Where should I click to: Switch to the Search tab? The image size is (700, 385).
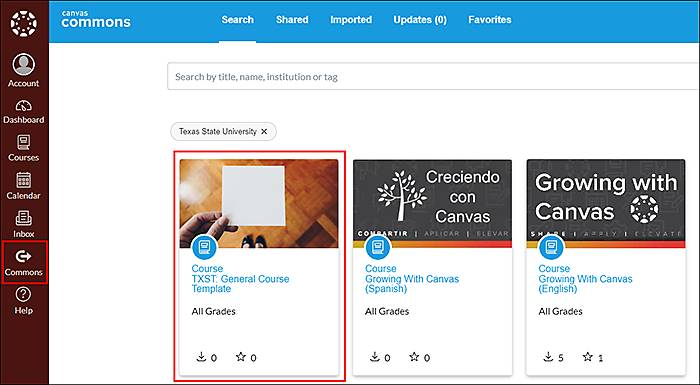coord(238,20)
